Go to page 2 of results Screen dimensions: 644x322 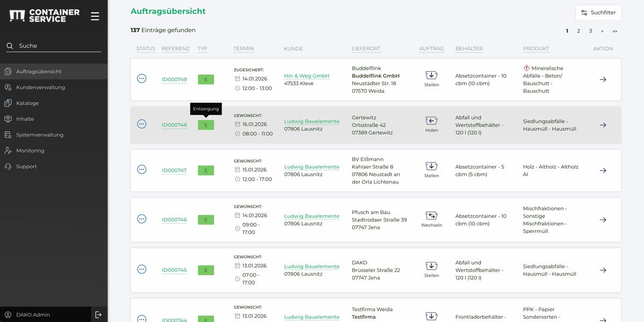579,31
